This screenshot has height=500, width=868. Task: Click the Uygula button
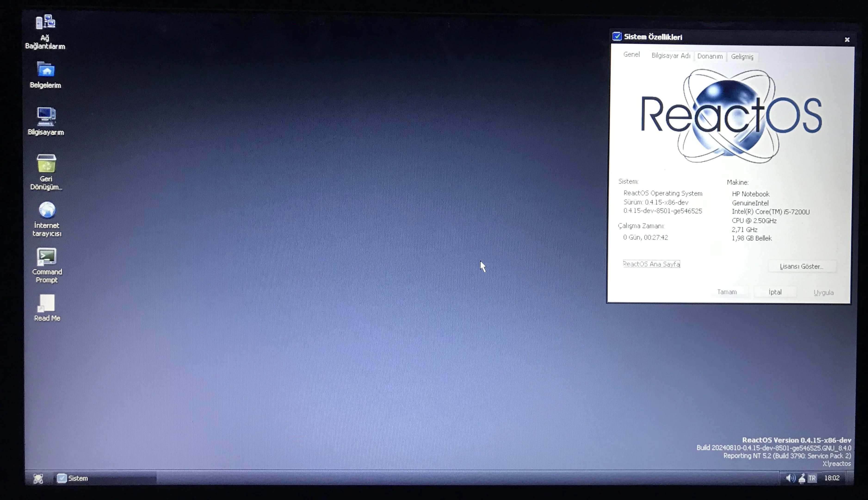(823, 293)
